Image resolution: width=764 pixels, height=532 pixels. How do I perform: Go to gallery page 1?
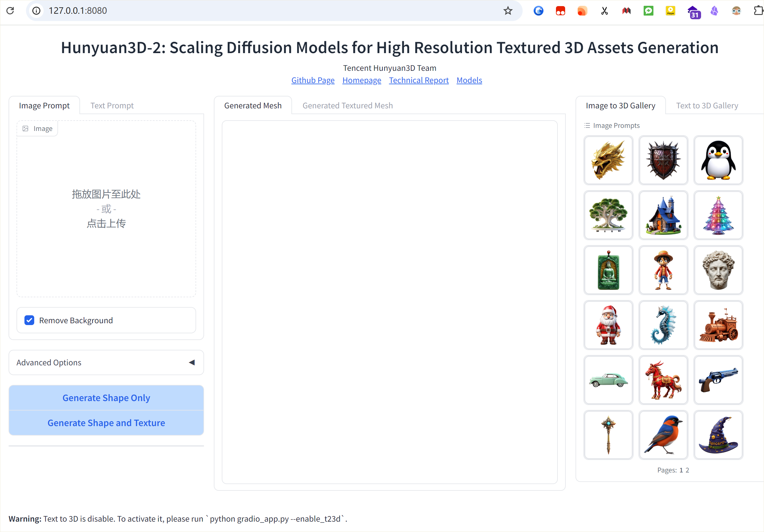click(x=681, y=470)
